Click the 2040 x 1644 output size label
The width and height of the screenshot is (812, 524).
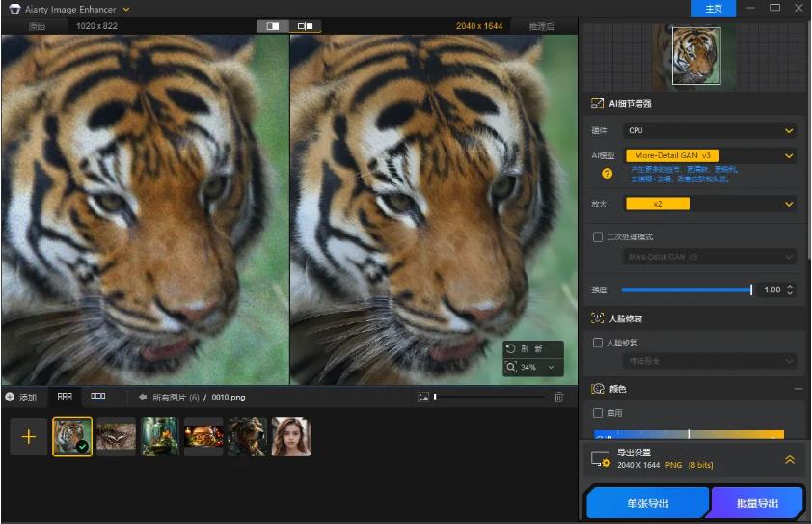pyautogui.click(x=479, y=26)
